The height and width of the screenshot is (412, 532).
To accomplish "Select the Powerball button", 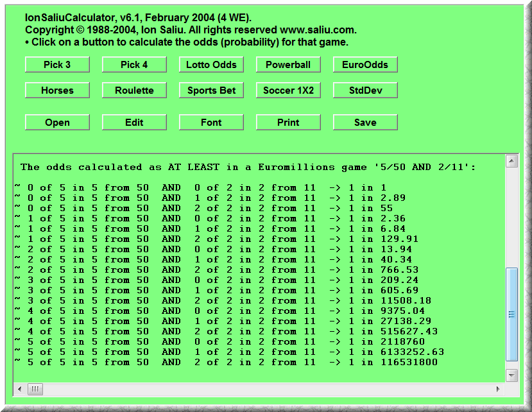I will (288, 64).
